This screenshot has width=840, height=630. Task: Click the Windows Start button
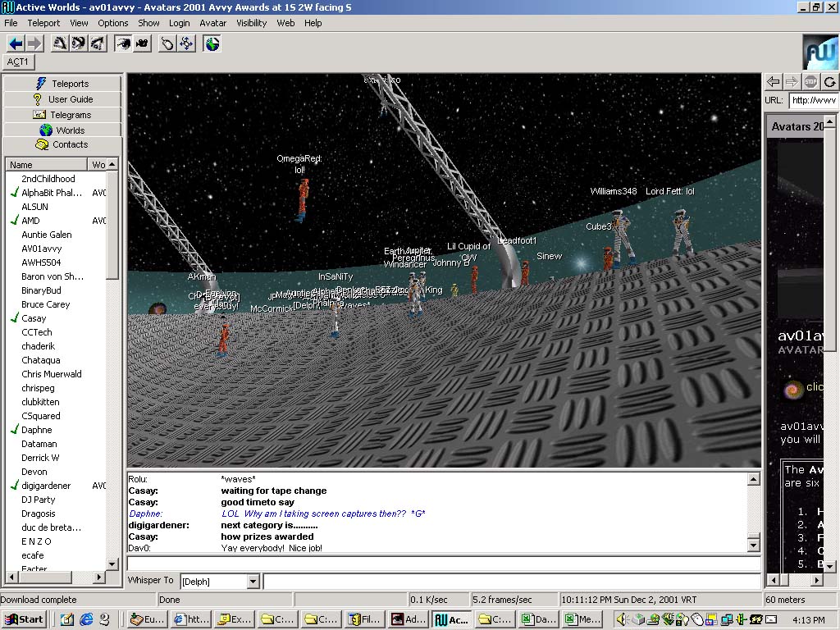pos(24,619)
